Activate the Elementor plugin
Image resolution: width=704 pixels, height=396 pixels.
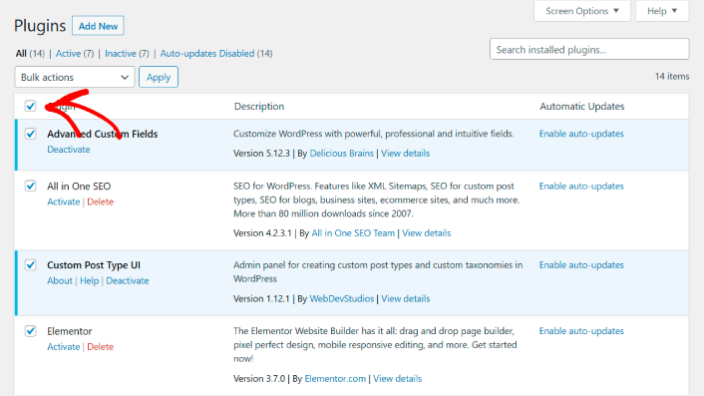click(63, 347)
